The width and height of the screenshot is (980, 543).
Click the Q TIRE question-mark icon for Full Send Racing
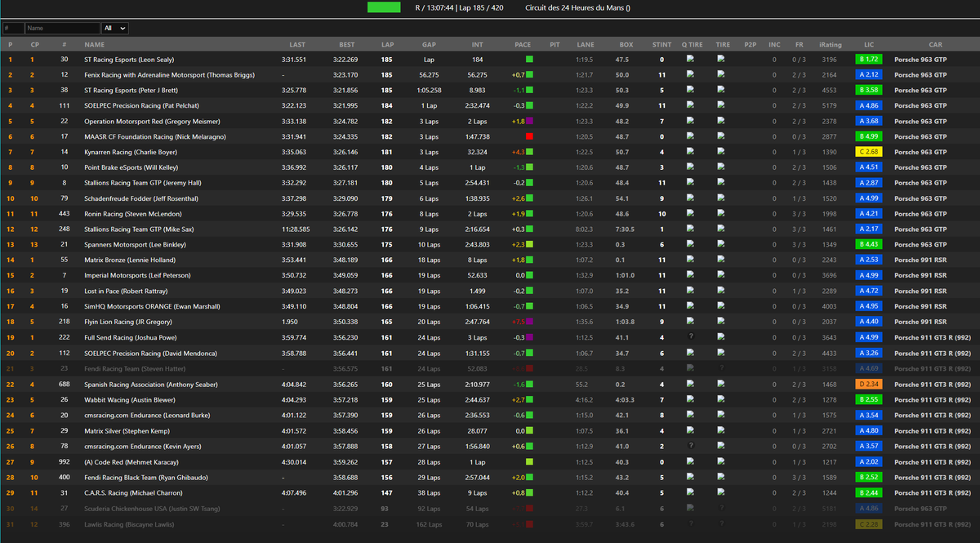(x=691, y=337)
